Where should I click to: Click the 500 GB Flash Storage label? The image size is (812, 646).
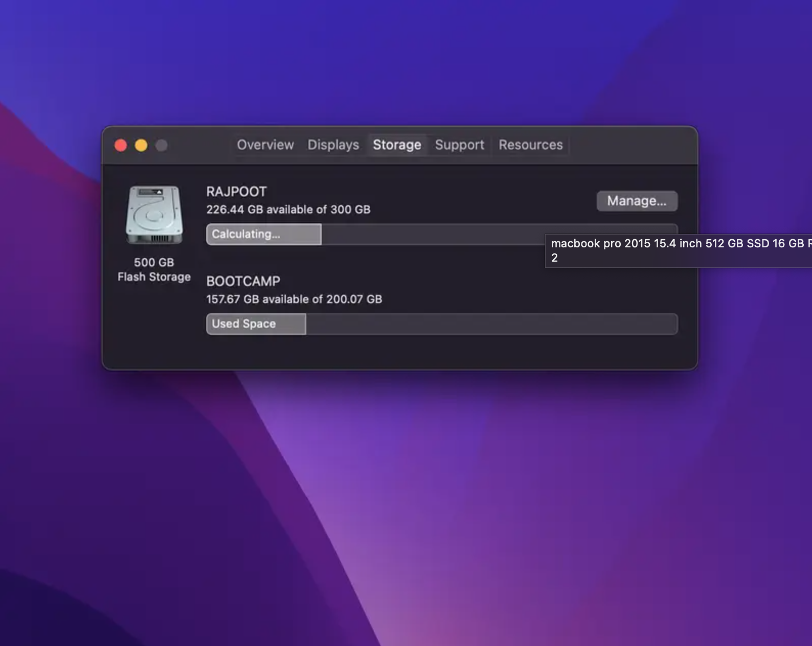click(x=154, y=269)
